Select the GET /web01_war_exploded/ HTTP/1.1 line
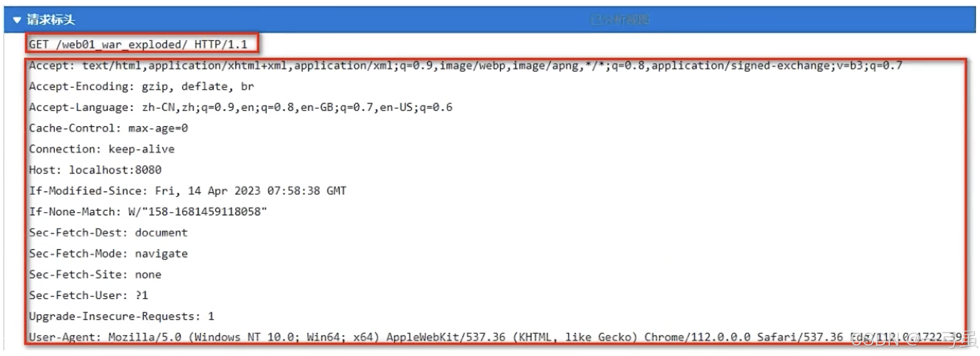This screenshot has width=980, height=356. click(138, 44)
